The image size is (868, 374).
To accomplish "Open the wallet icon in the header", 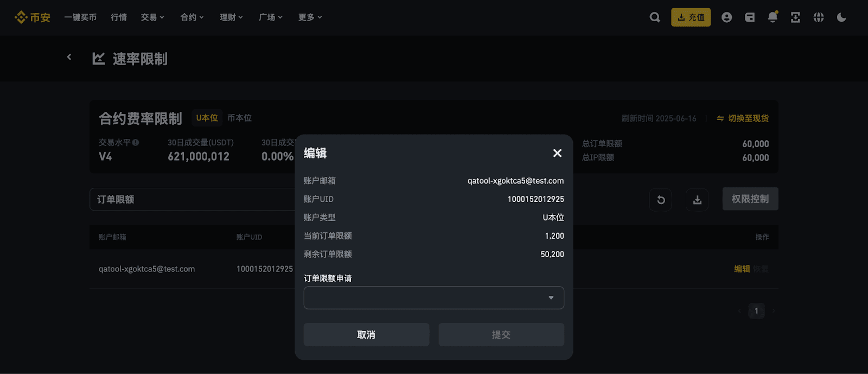I will point(750,17).
